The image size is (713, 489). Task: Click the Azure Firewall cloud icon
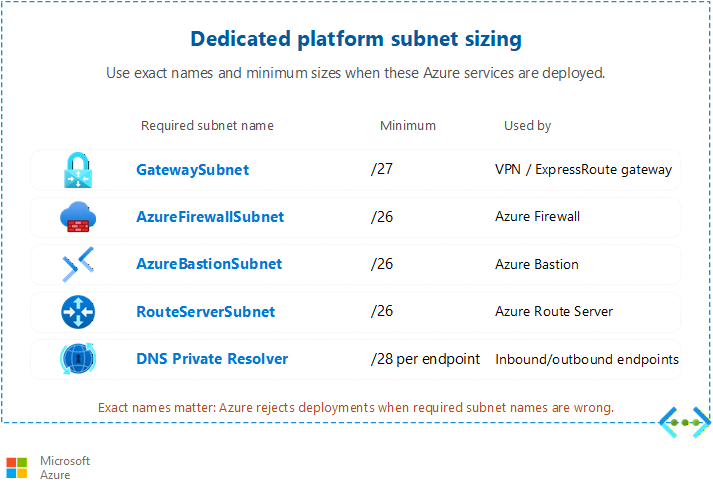tap(78, 217)
